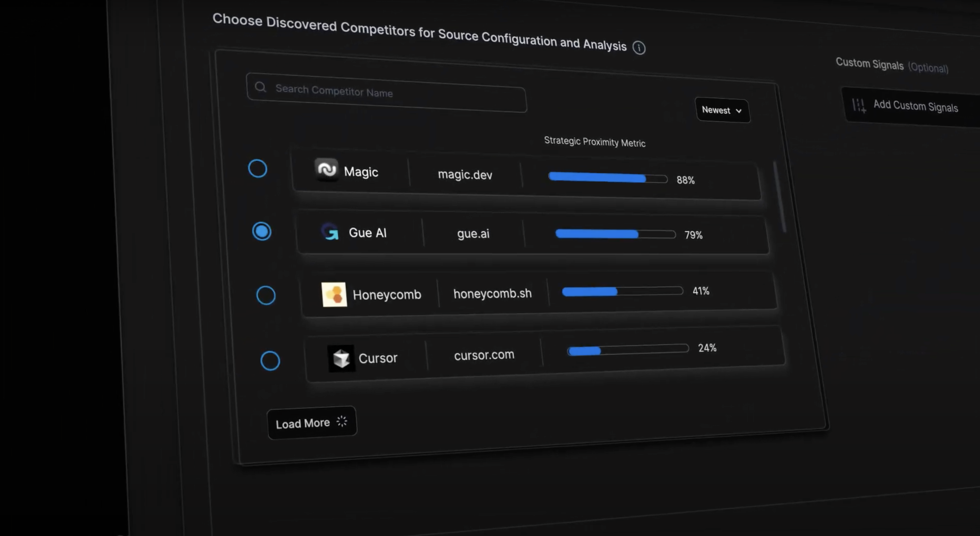Select the Magic competitor radio button

[257, 168]
